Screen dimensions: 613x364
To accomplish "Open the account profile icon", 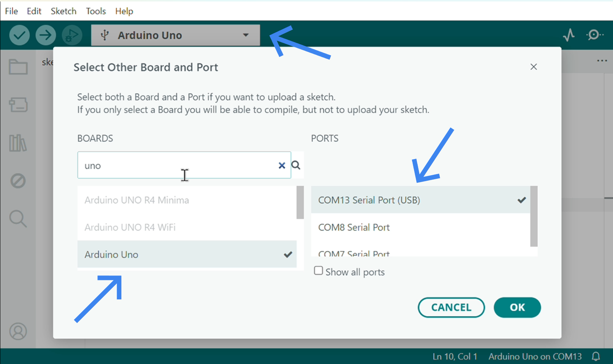I will (x=18, y=331).
